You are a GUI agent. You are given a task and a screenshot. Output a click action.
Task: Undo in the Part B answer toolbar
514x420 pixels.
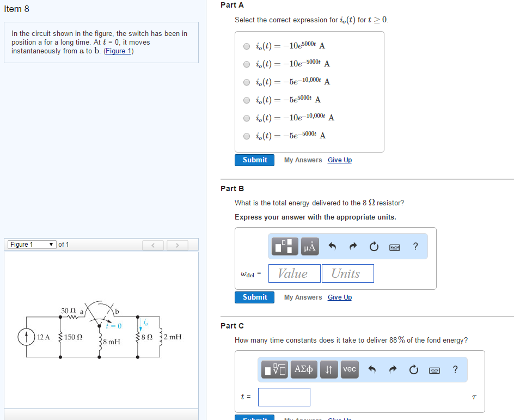[x=332, y=246]
